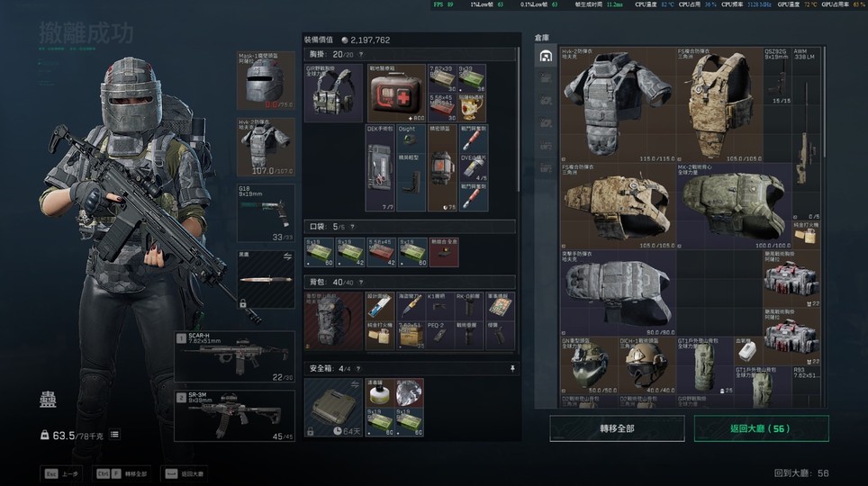Click the equipment panel scrollbar

coord(518,119)
